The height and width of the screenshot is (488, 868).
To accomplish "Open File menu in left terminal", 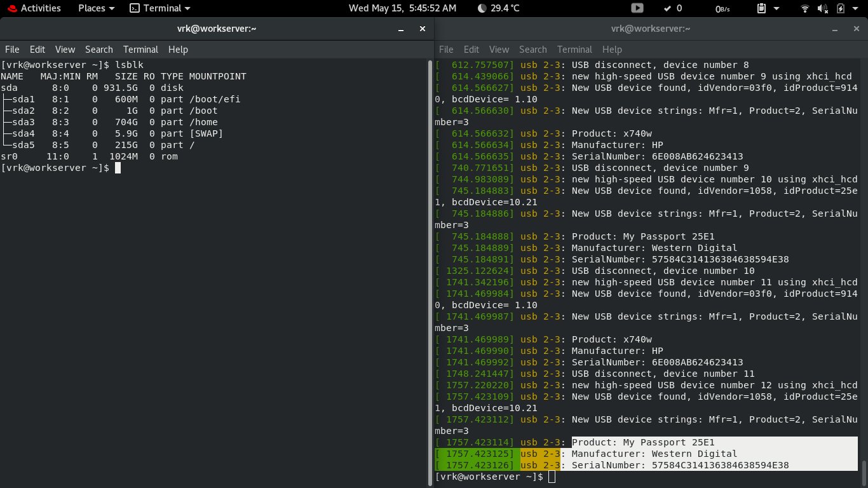I will pos(12,49).
